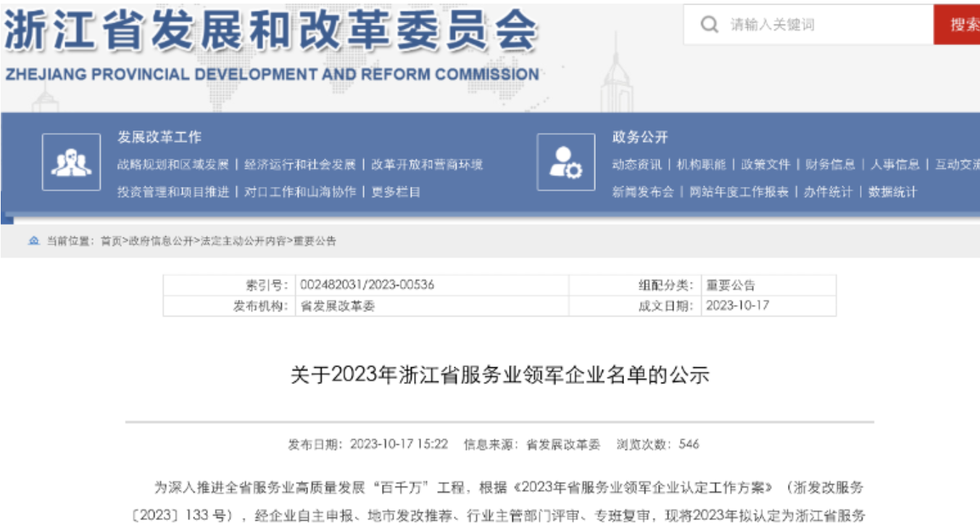Open 经济运行和社会发展 section
Viewport: 980px width, 526px height.
(300, 164)
